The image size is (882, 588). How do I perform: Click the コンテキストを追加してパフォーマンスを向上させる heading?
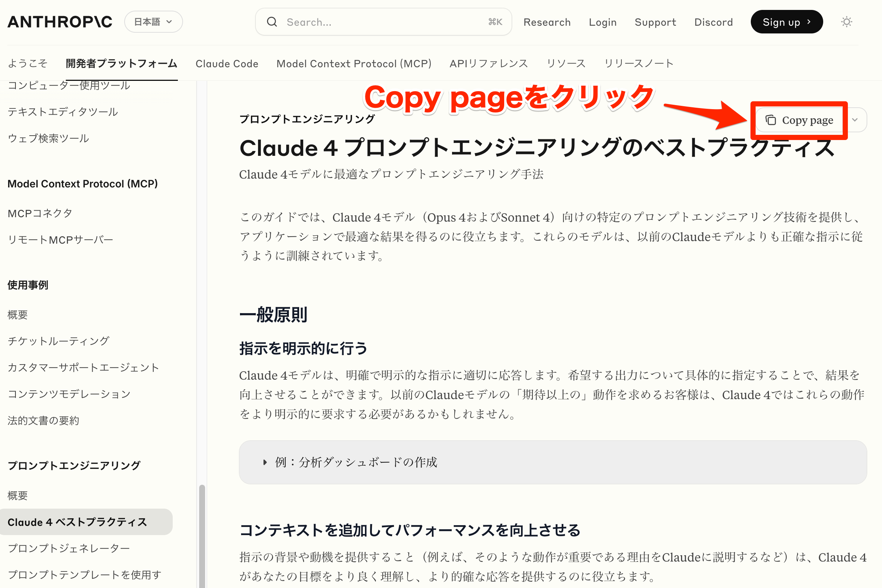[410, 530]
